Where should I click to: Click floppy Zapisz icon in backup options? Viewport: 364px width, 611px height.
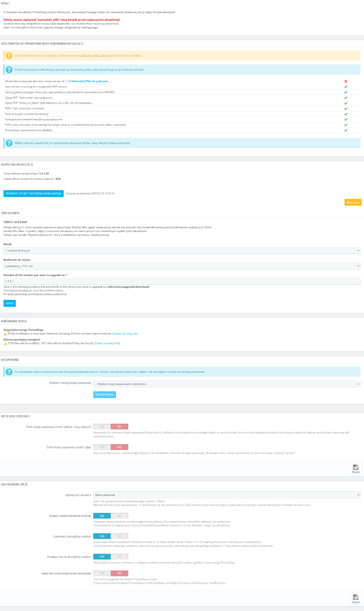(356, 468)
